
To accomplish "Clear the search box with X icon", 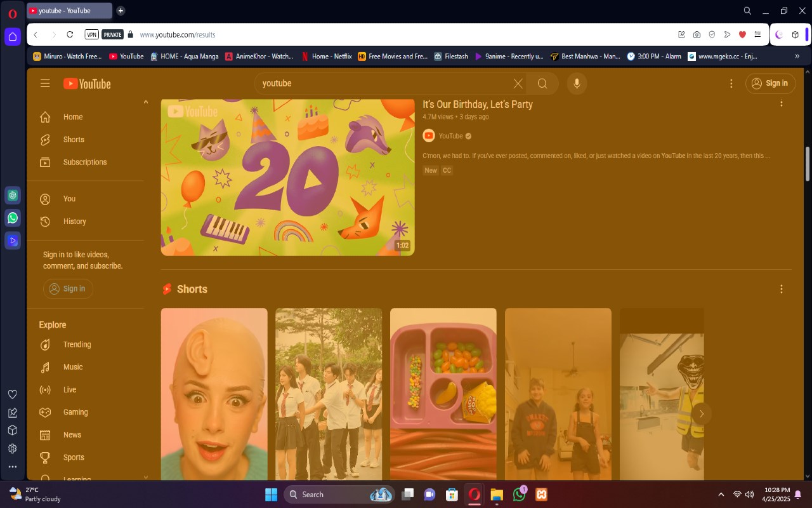I will pyautogui.click(x=518, y=83).
